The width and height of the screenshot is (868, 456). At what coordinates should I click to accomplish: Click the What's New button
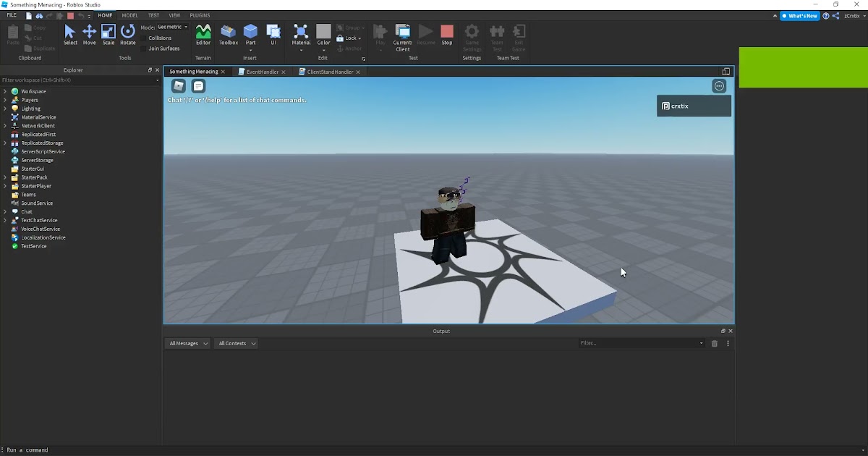click(x=800, y=16)
